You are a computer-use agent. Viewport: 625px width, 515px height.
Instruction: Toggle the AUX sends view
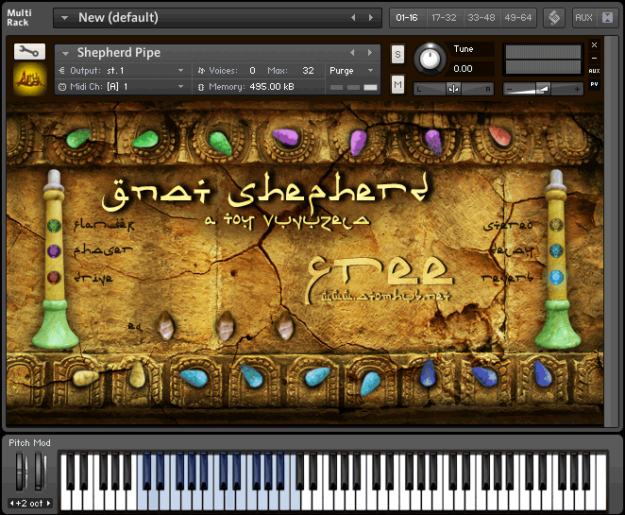point(584,18)
